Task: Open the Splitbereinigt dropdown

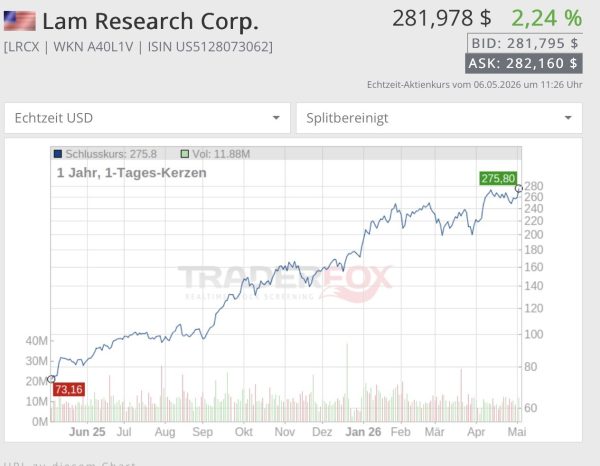Action: coord(439,118)
